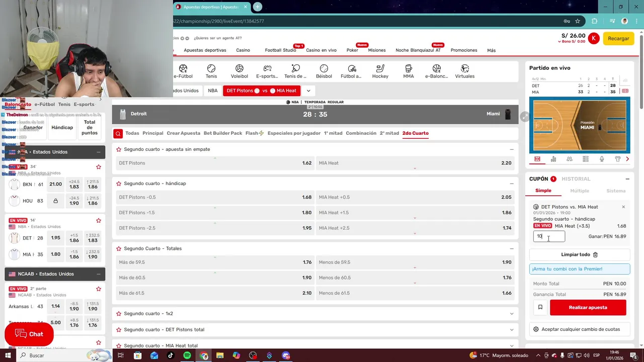Open Microsoft Store from the taskbar
The height and width of the screenshot is (362, 644).
(x=138, y=355)
